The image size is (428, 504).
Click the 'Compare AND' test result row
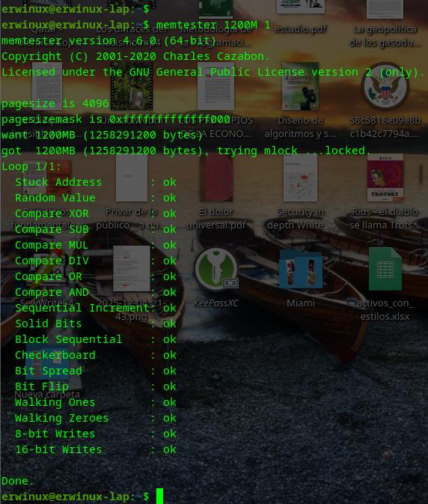(x=96, y=293)
